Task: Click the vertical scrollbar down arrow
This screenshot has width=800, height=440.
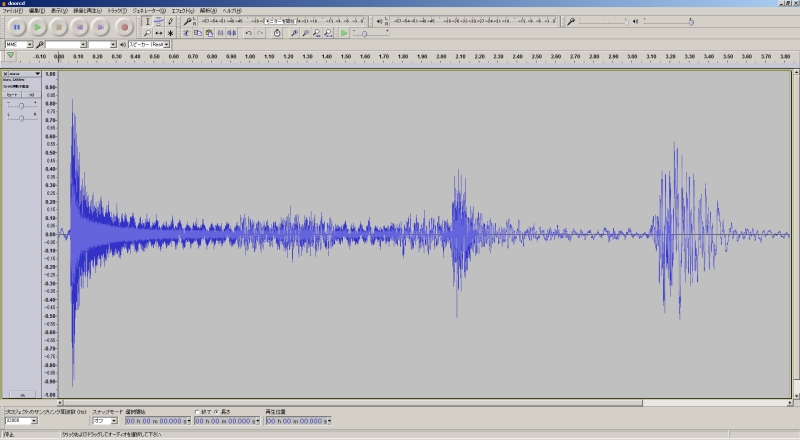Action: [x=796, y=396]
